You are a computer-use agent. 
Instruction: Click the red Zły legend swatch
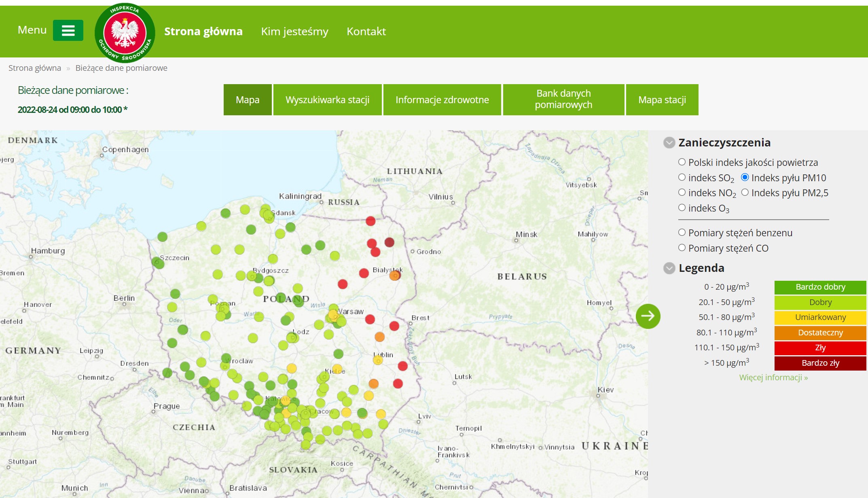[x=820, y=348]
